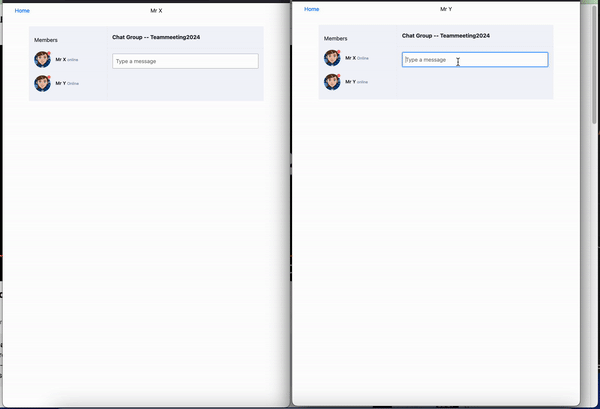Click Mr X's Online status in Mr Y's window
Screen dimensions: 600x409
click(363, 59)
